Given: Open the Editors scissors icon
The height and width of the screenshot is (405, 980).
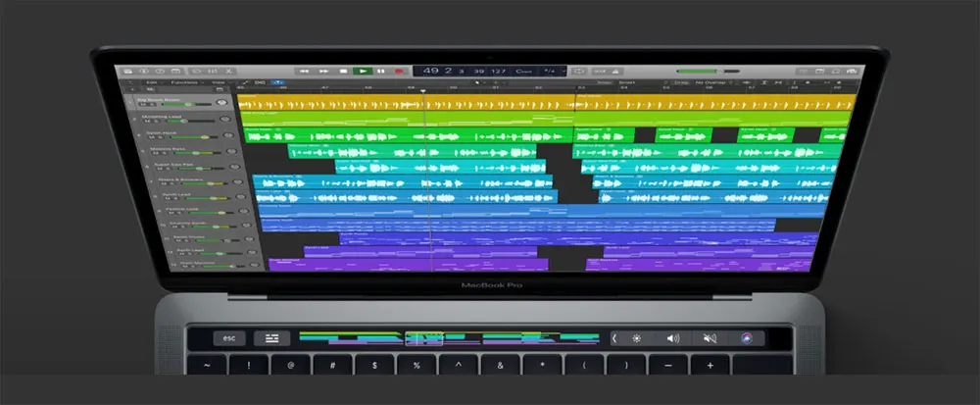Looking at the screenshot, I should [x=228, y=72].
